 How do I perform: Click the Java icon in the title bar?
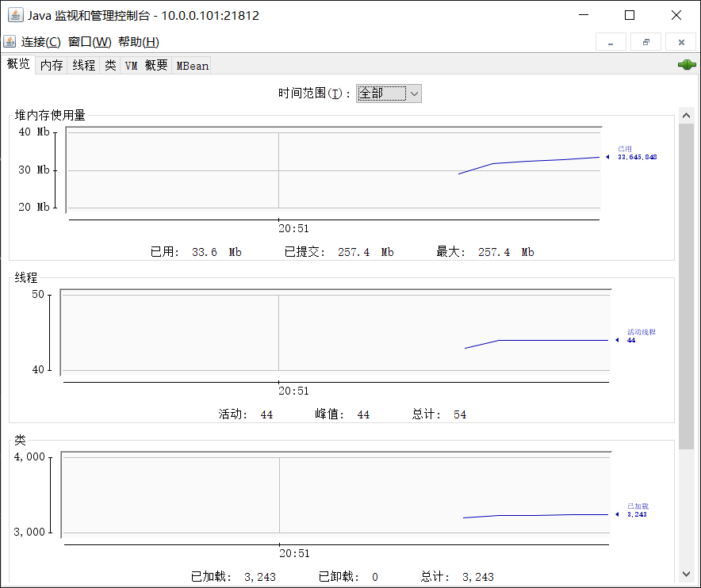pyautogui.click(x=16, y=15)
